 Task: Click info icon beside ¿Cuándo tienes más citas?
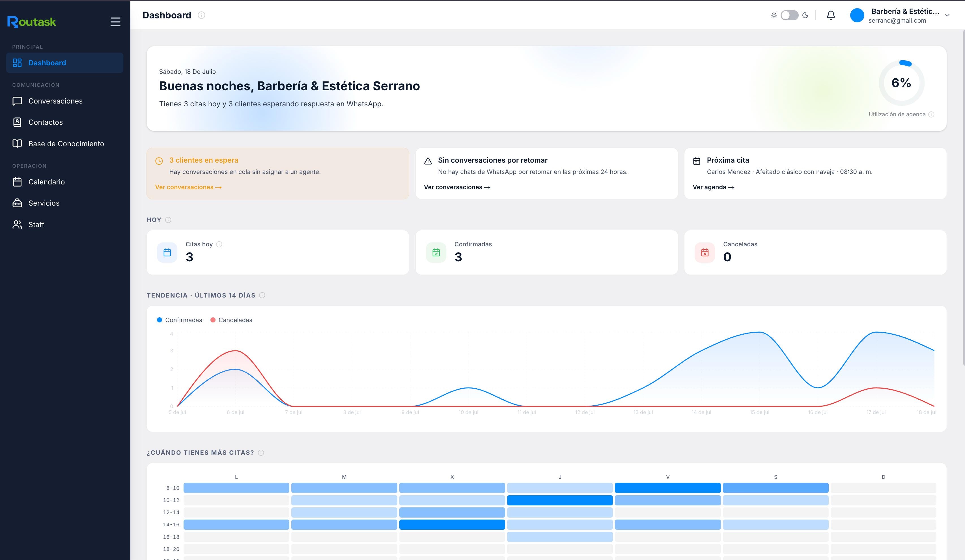pyautogui.click(x=261, y=453)
